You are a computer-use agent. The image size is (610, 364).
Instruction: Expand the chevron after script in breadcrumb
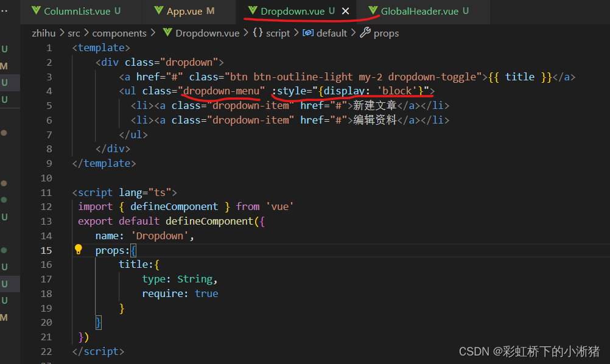pos(295,33)
